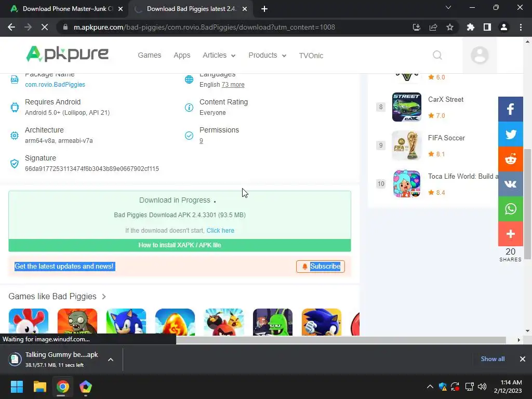Viewport: 532px width, 399px height.
Task: Open CarX Street game icon
Action: [x=406, y=107]
